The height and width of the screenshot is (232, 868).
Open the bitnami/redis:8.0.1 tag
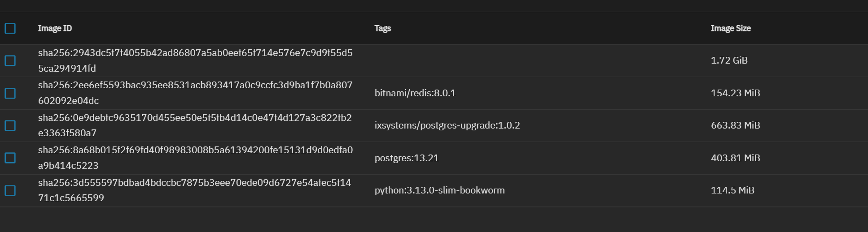(415, 93)
